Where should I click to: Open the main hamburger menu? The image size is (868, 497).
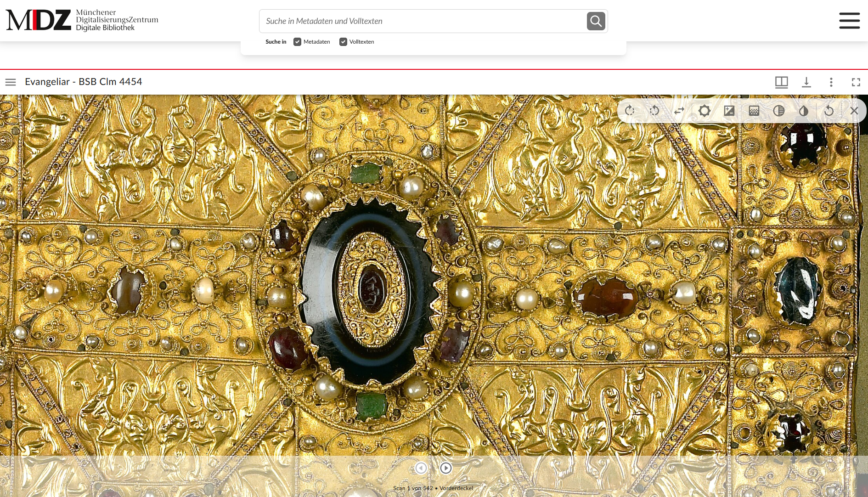[x=849, y=21]
